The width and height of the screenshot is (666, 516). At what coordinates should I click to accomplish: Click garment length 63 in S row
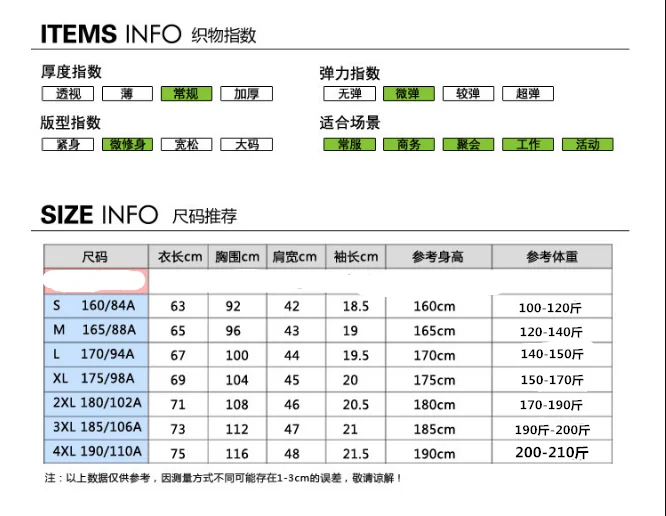click(178, 306)
